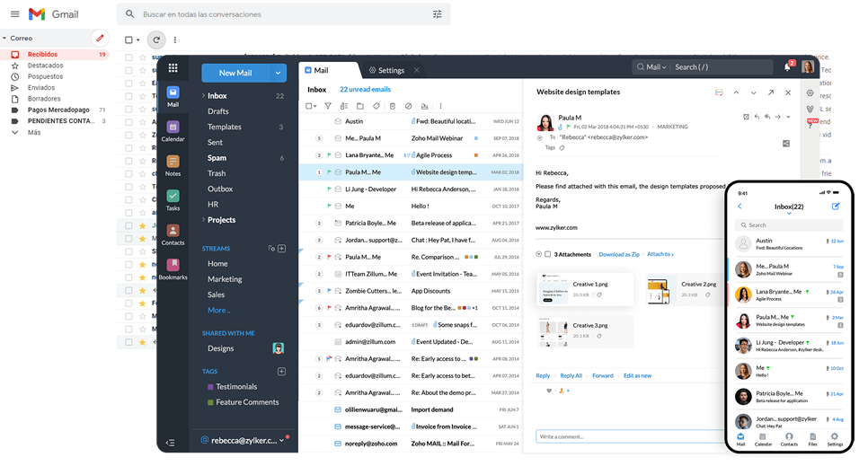The height and width of the screenshot is (466, 868).
Task: Click the Edit as new link
Action: point(637,376)
